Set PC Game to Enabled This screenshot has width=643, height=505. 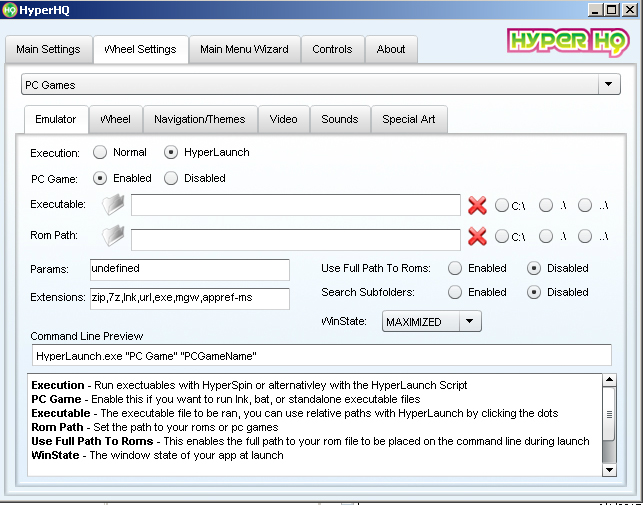100,178
